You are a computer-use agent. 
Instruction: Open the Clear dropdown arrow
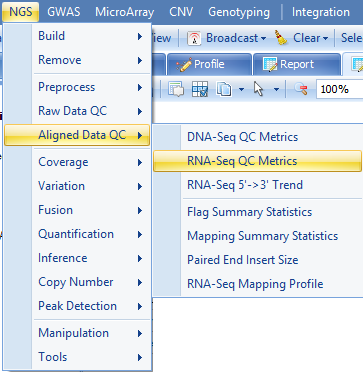(325, 39)
